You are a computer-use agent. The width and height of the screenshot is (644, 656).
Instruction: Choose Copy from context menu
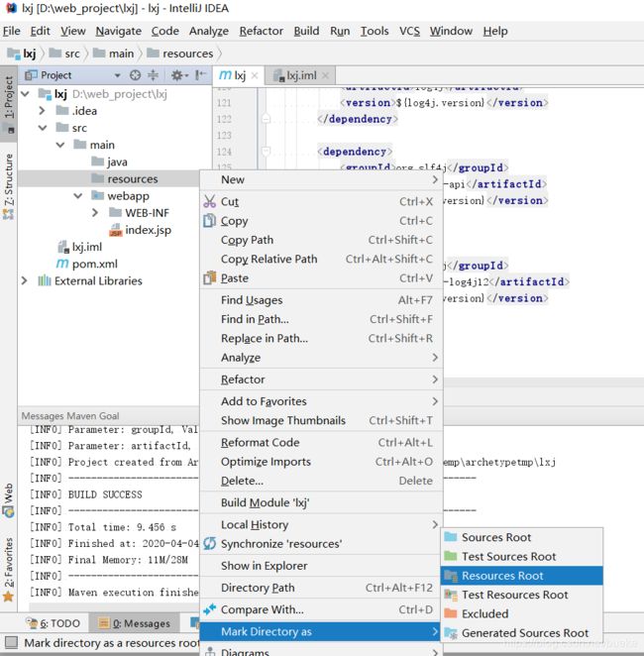[x=321, y=221]
